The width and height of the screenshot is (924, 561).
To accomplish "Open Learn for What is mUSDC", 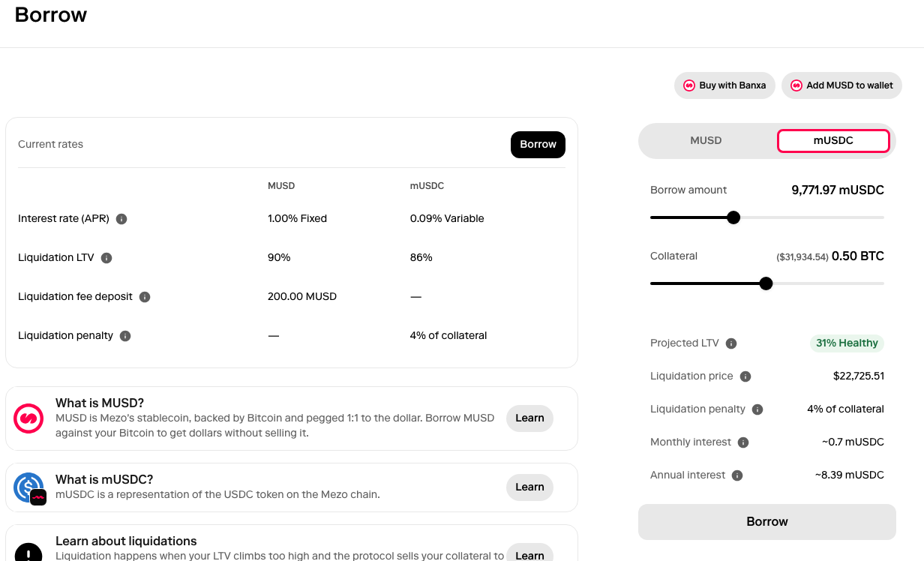I will tap(529, 487).
